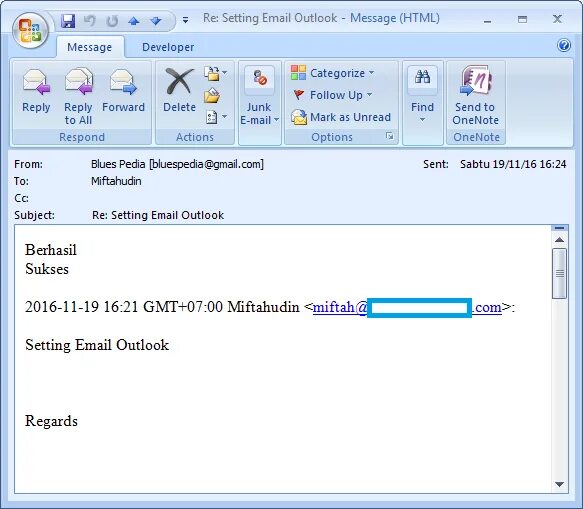Click the scrollbar down arrow
Image resolution: width=583 pixels, height=509 pixels.
pos(560,484)
